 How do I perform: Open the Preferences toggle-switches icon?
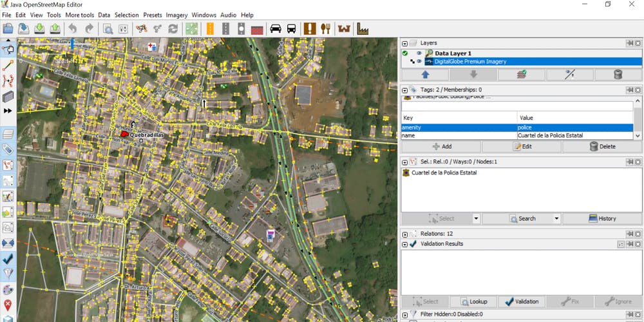coord(123,29)
